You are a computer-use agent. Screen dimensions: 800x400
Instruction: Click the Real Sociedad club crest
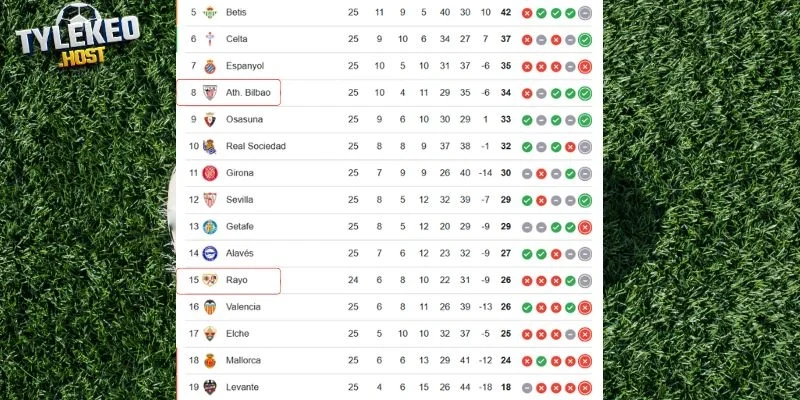[210, 146]
